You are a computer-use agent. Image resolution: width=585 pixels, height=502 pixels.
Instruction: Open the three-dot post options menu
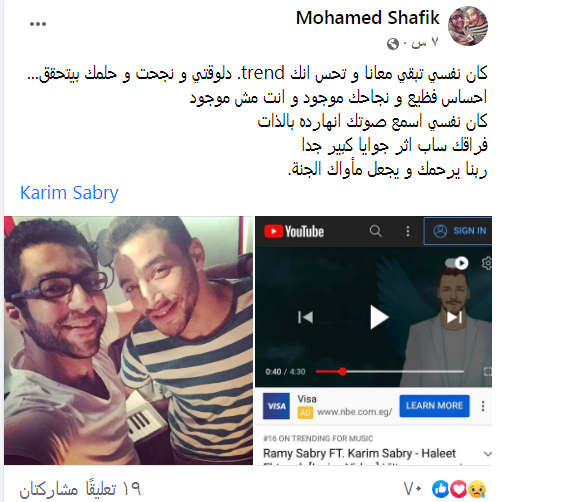tap(38, 24)
